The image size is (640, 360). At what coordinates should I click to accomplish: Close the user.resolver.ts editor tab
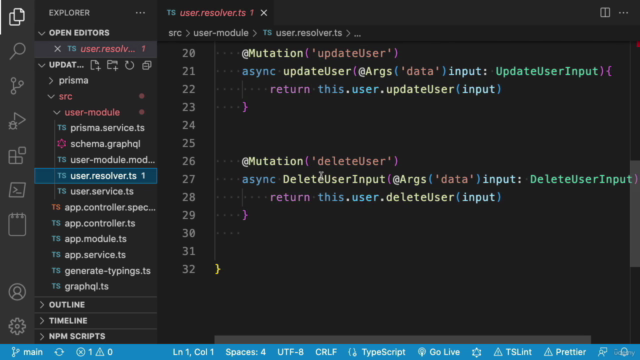tap(264, 13)
